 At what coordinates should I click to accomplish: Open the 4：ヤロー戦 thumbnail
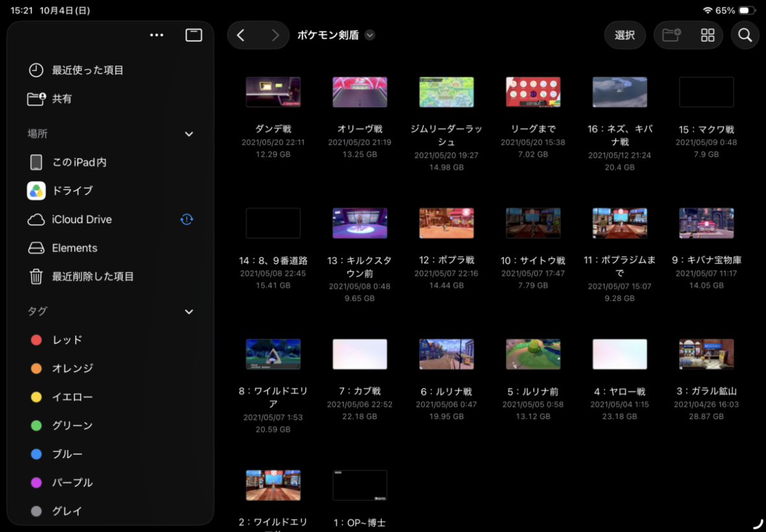click(x=619, y=354)
